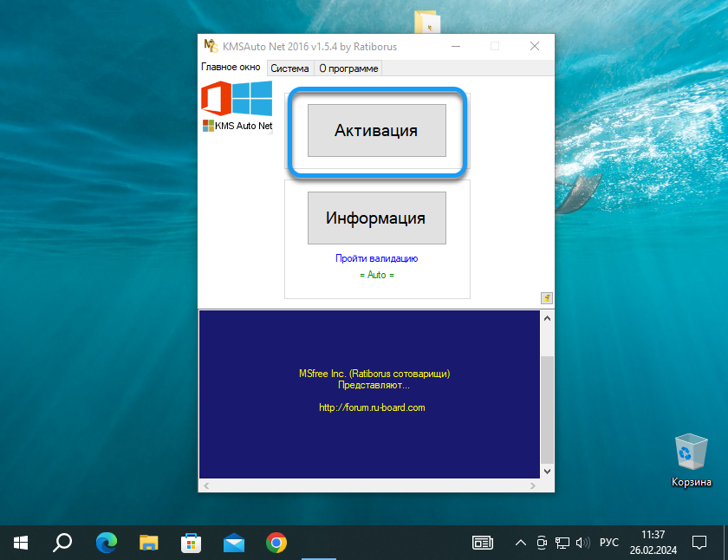This screenshot has width=728, height=560.
Task: Open the Windows Start menu
Action: coord(21,543)
